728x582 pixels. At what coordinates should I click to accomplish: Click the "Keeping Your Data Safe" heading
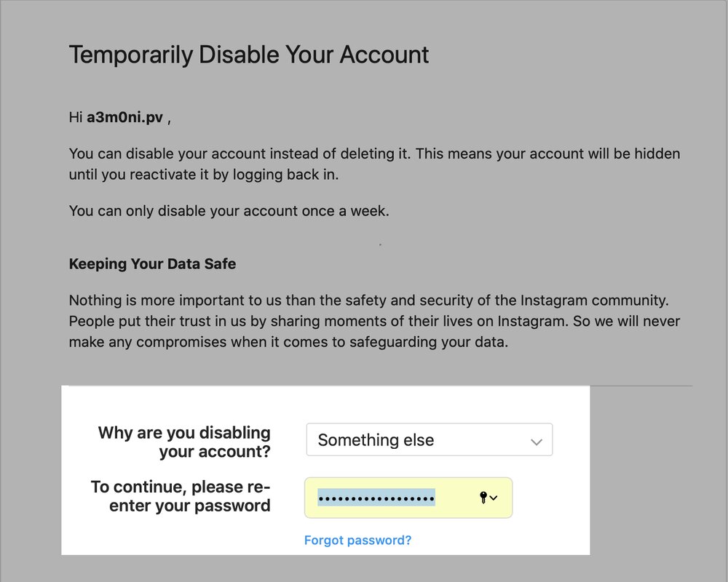click(152, 263)
